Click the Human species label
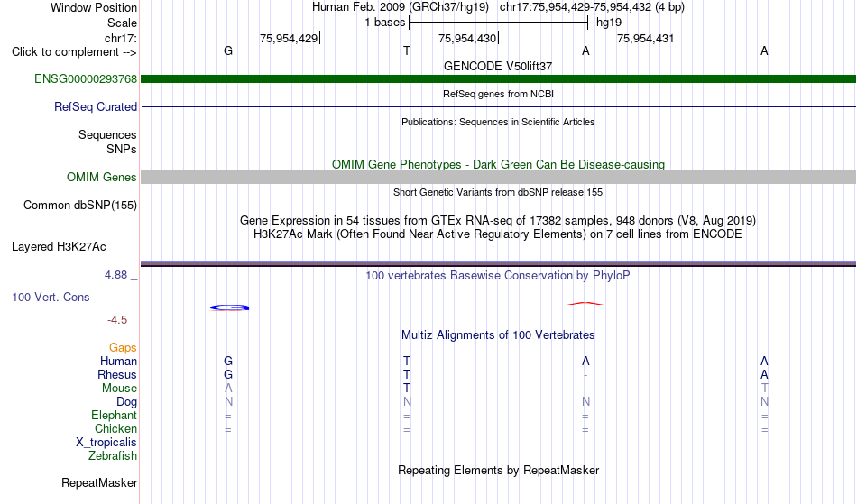This screenshot has width=857, height=504. (x=118, y=362)
